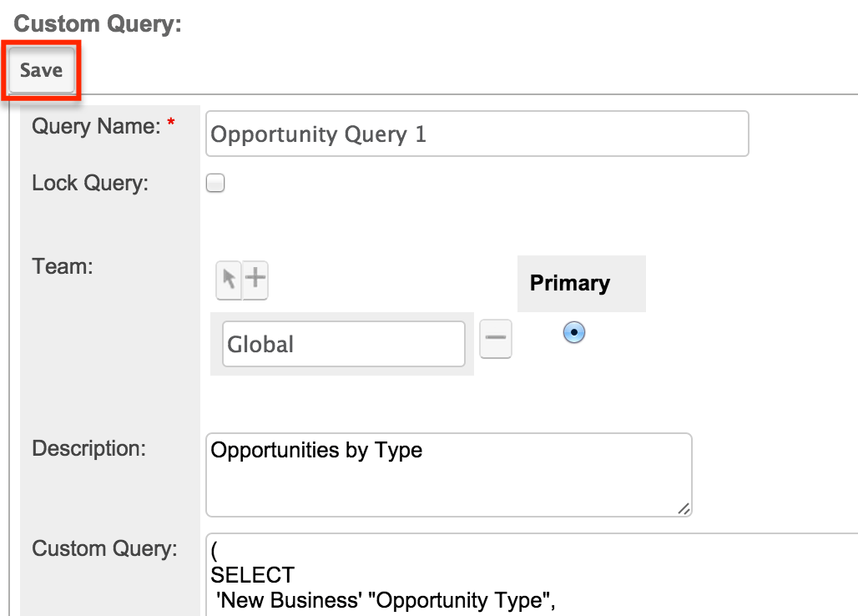Enable the Lock Query checkbox
858x616 pixels.
pyautogui.click(x=214, y=183)
